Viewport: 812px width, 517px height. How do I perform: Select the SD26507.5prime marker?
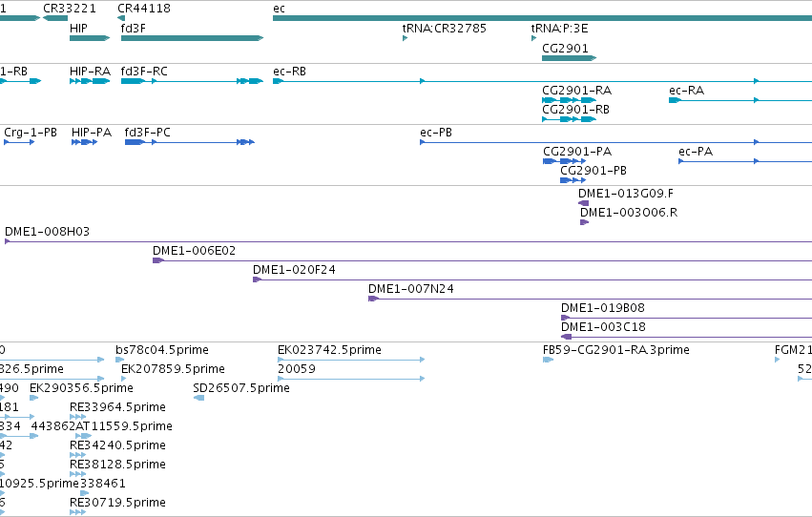tap(198, 398)
